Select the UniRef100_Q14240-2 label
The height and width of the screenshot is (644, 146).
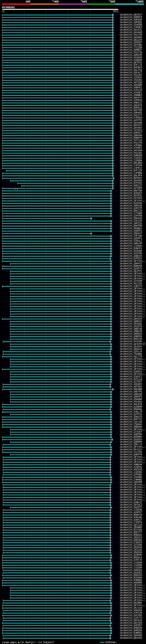coord(132,344)
